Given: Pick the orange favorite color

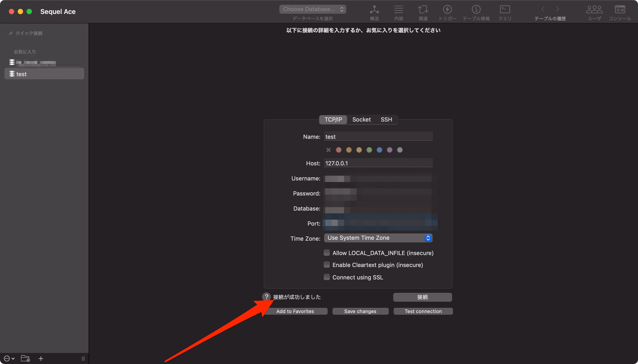Looking at the screenshot, I should [x=349, y=150].
